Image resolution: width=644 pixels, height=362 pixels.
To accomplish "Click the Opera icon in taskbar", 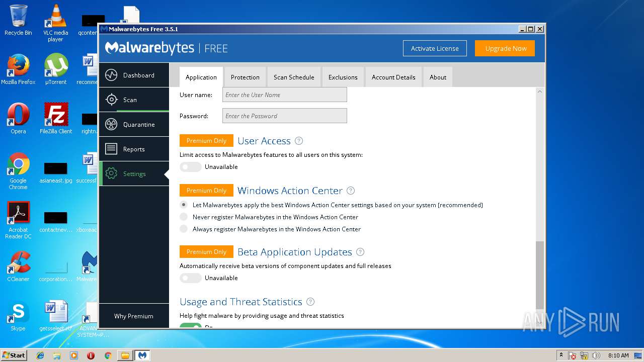I will tap(91, 355).
